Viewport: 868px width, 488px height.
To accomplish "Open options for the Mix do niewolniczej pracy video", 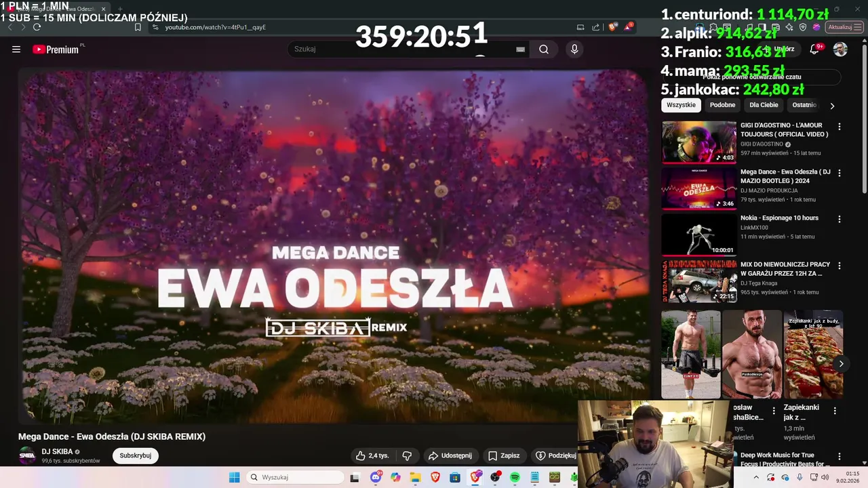I will [840, 265].
